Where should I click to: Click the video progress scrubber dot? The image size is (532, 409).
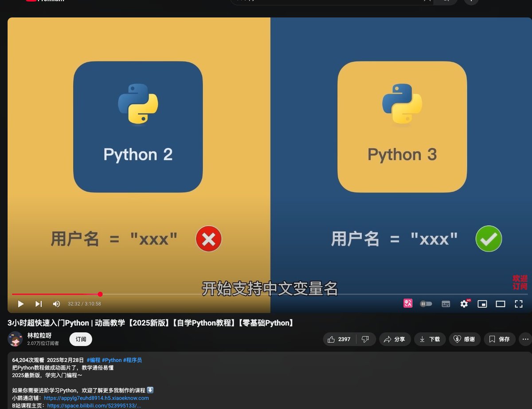point(100,294)
